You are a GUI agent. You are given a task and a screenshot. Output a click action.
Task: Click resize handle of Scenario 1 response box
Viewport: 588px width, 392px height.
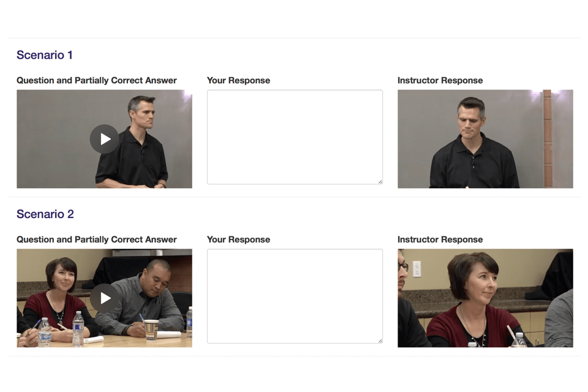[x=380, y=182]
